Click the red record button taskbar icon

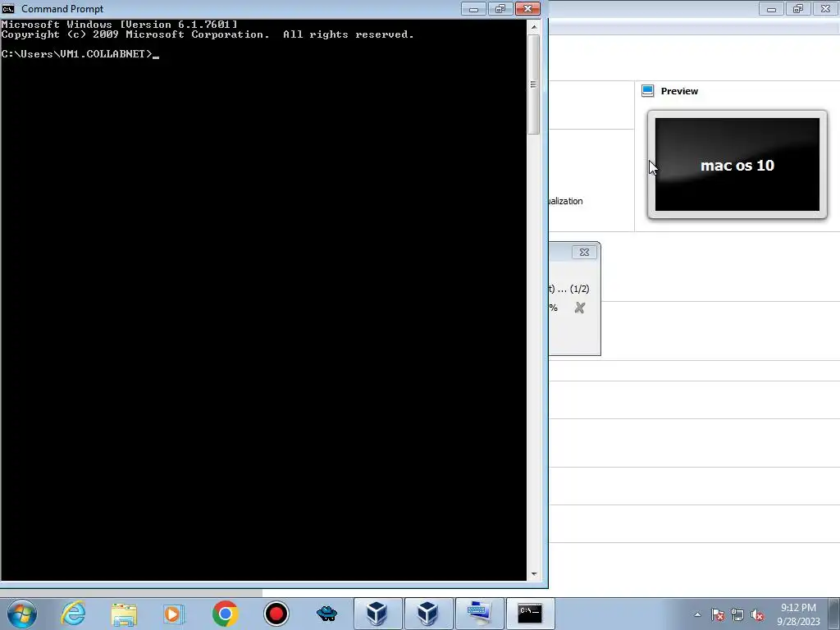coord(276,614)
